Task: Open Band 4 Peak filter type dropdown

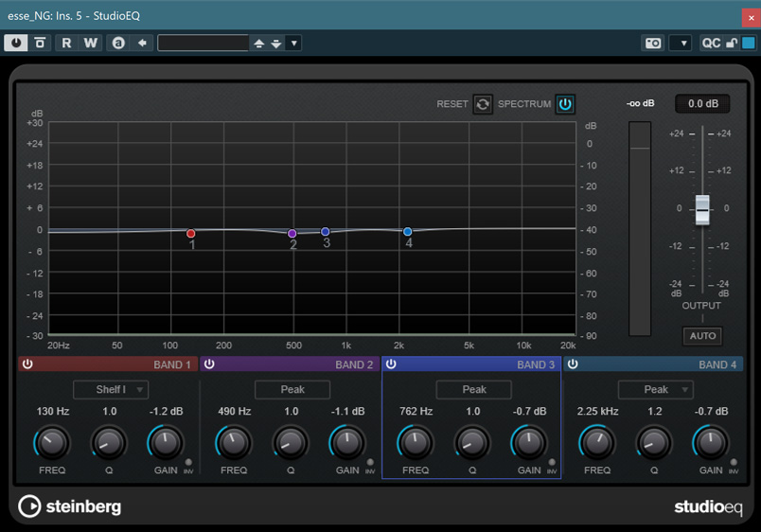Action: 656,389
